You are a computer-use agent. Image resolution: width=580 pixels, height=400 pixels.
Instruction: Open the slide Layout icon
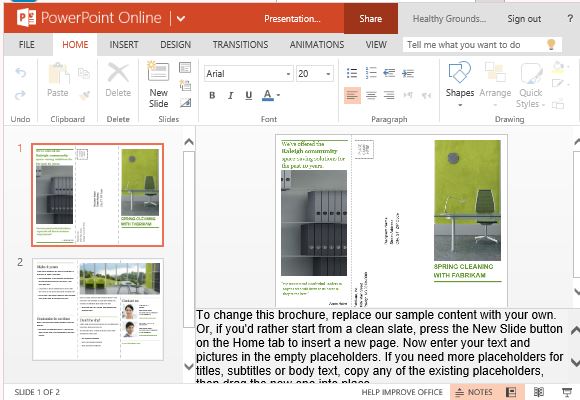185,68
